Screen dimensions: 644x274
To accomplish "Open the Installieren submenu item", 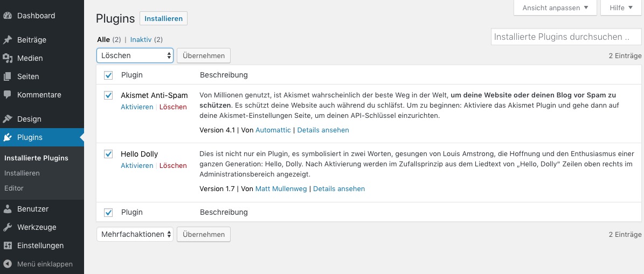I will [x=22, y=173].
